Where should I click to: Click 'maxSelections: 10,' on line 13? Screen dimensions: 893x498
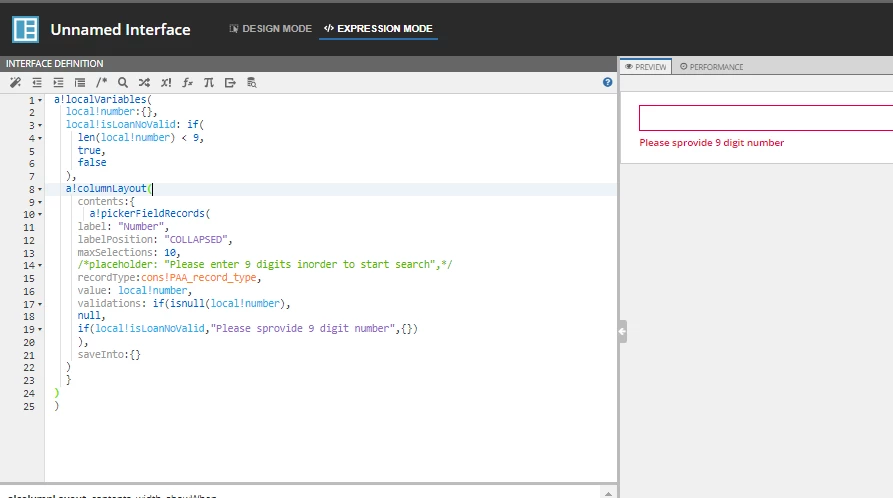pos(129,252)
